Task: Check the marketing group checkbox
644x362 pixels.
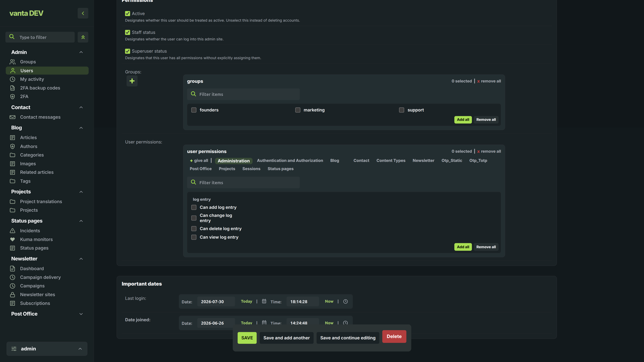Action: pyautogui.click(x=298, y=110)
